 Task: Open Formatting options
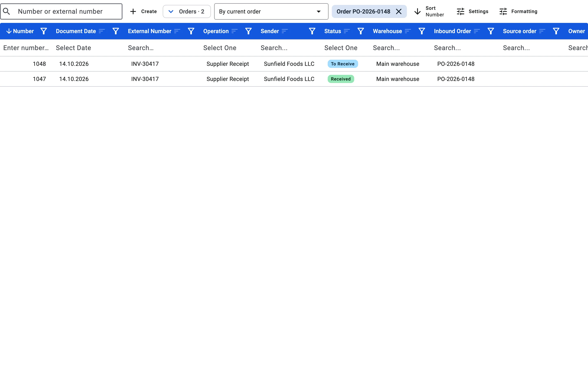pyautogui.click(x=518, y=11)
